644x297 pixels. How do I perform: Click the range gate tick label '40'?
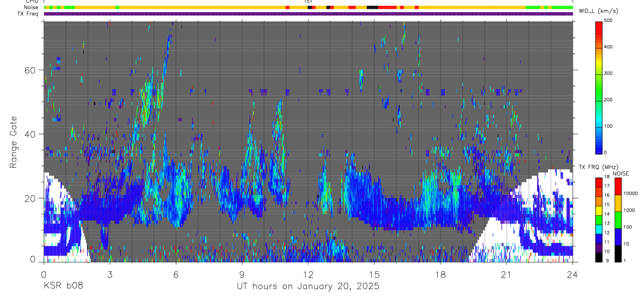pyautogui.click(x=31, y=134)
